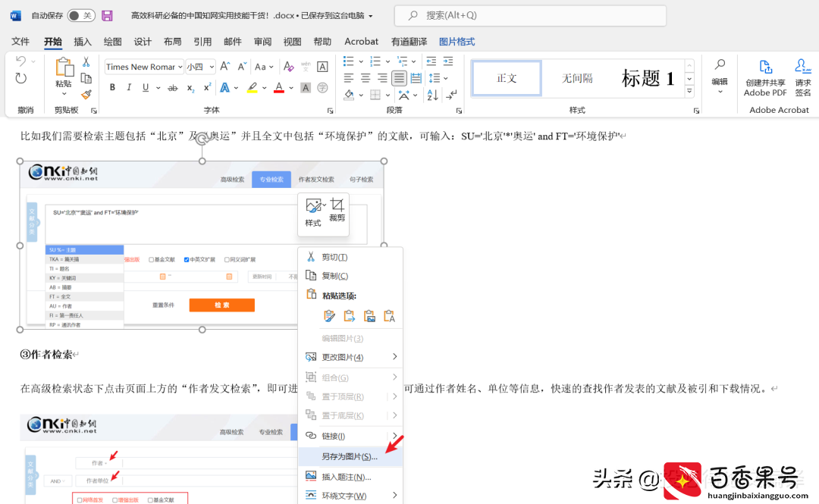Click the bullet list icon
The image size is (819, 504).
[348, 61]
